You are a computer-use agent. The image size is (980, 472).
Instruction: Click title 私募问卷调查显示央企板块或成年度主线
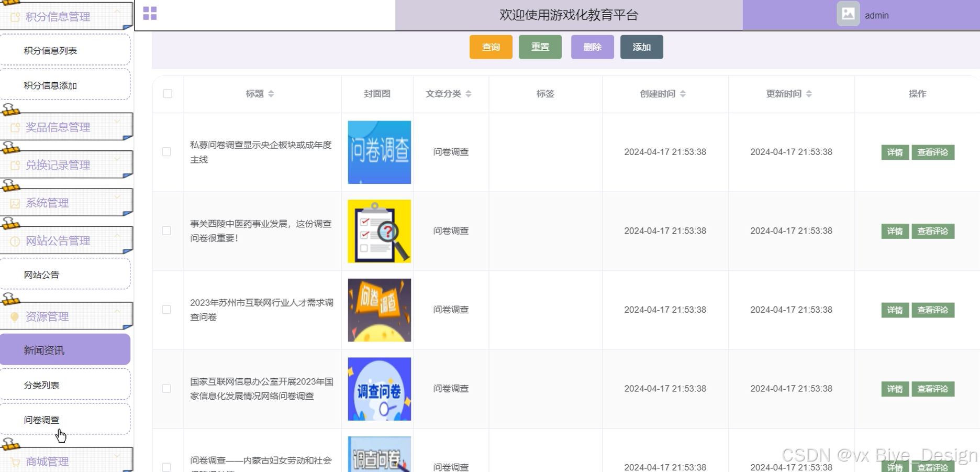pyautogui.click(x=261, y=152)
